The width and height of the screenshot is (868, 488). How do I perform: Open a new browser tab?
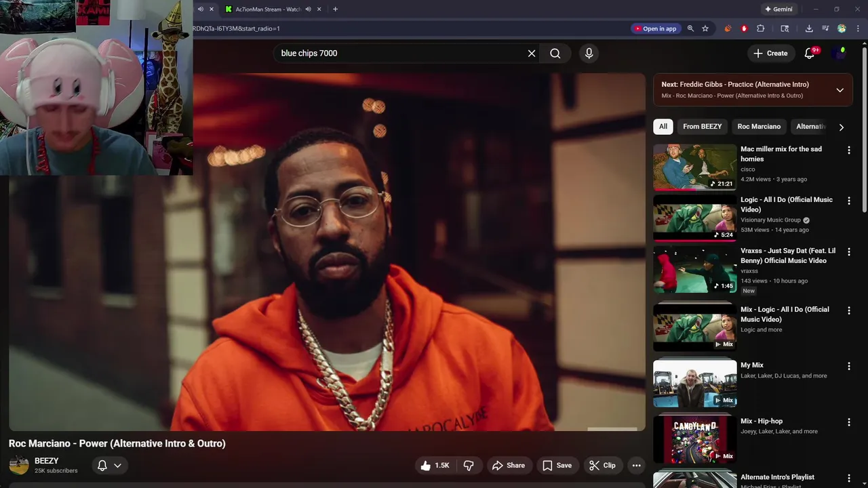335,9
